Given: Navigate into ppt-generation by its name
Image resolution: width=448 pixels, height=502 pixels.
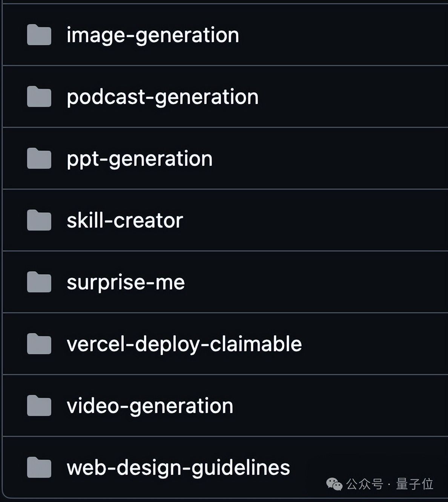Looking at the screenshot, I should [140, 159].
